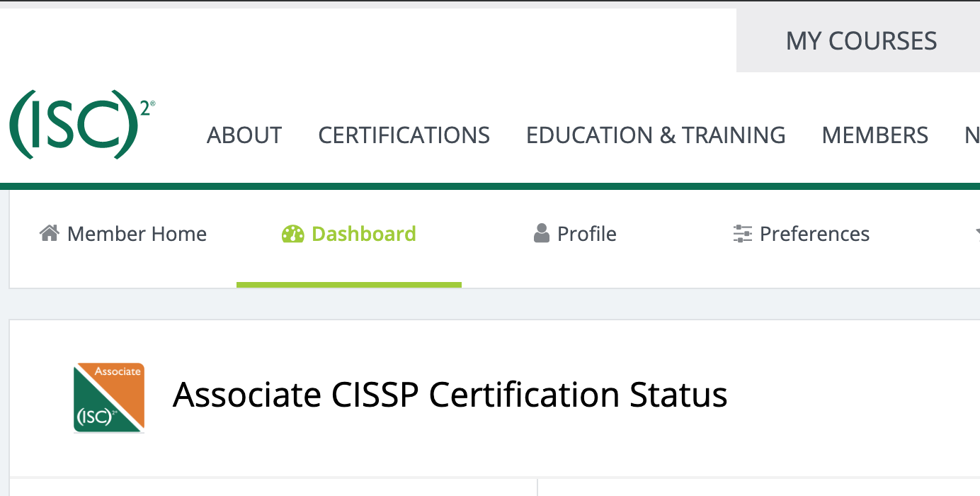Click the Preferences navigation label
The image size is (980, 496).
click(x=814, y=233)
